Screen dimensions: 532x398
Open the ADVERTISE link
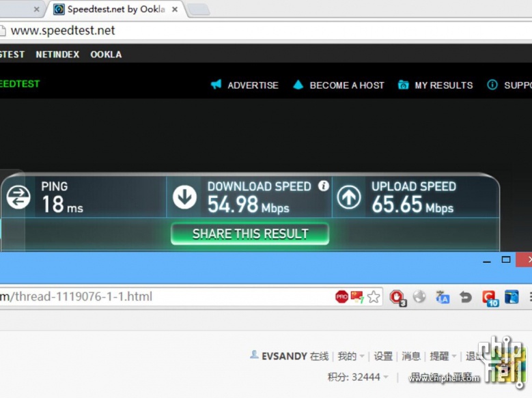point(253,85)
